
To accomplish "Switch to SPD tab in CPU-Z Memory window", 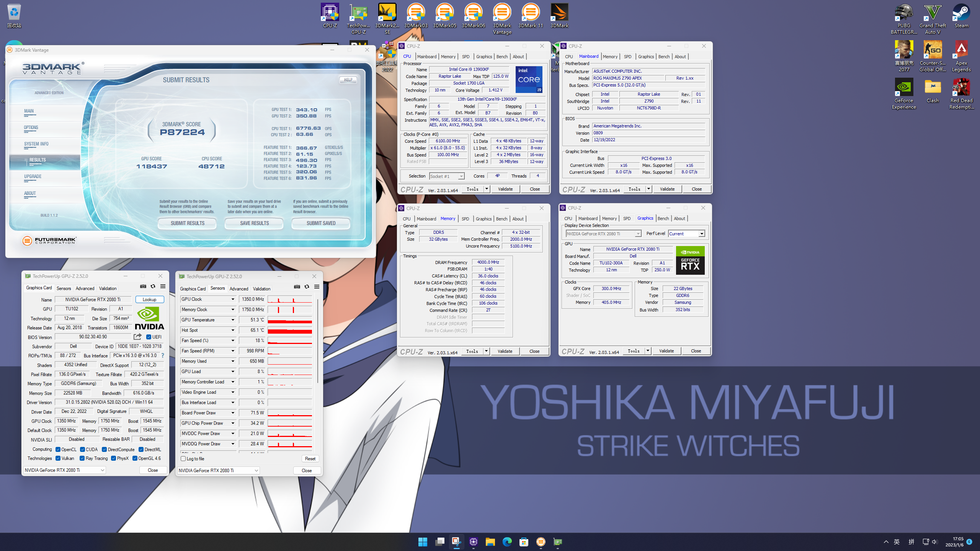I will point(465,219).
